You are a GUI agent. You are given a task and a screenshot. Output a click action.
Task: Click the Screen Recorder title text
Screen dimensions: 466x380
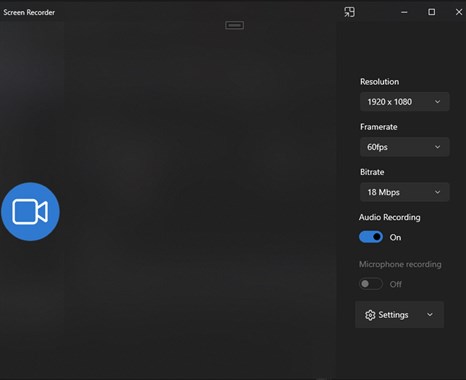click(x=29, y=12)
